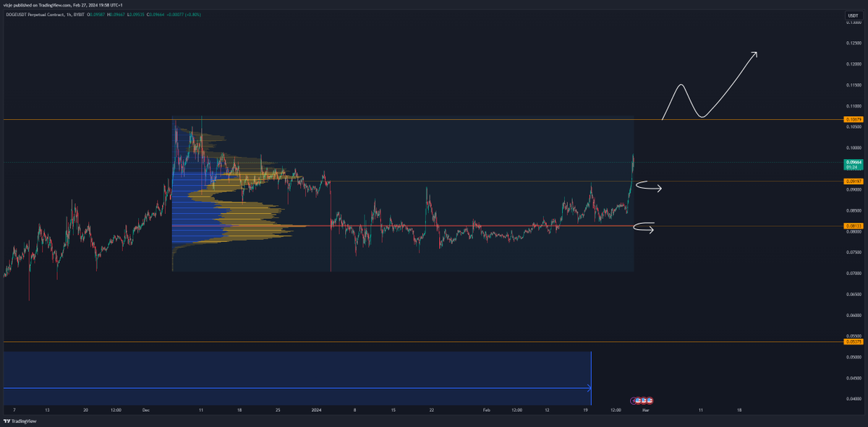Image resolution: width=868 pixels, height=427 pixels.
Task: Open the USDT currency selector
Action: 854,15
